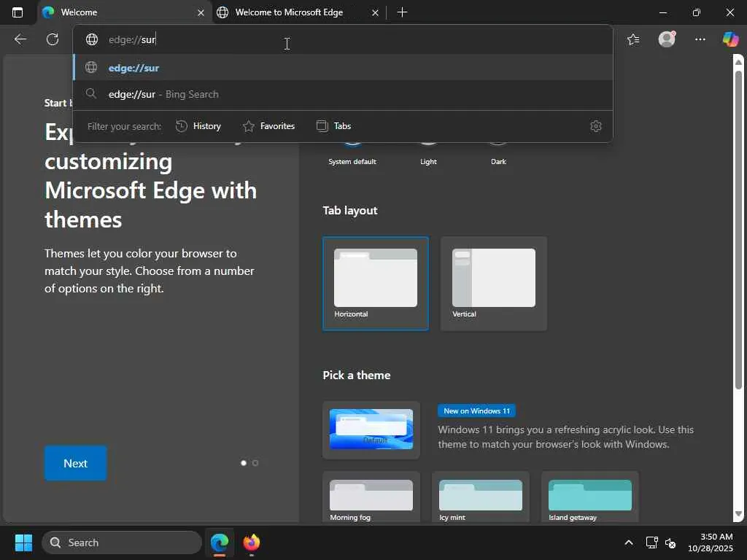Open Firefox from the taskbar
Screen dimensions: 747x560
252,542
